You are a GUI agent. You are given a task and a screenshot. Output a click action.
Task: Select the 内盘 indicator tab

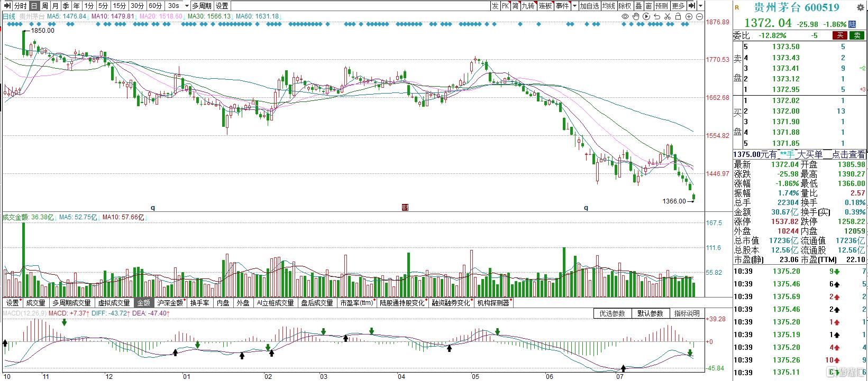tap(223, 303)
